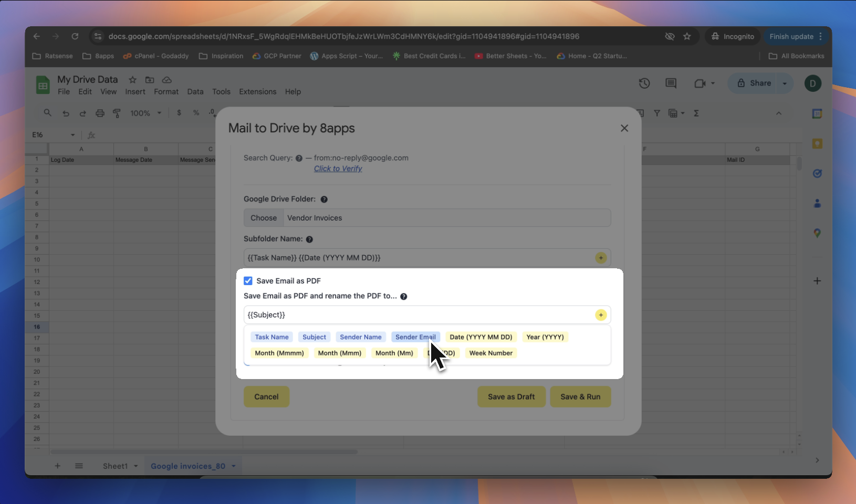Add the Week Number tag

pos(491,353)
